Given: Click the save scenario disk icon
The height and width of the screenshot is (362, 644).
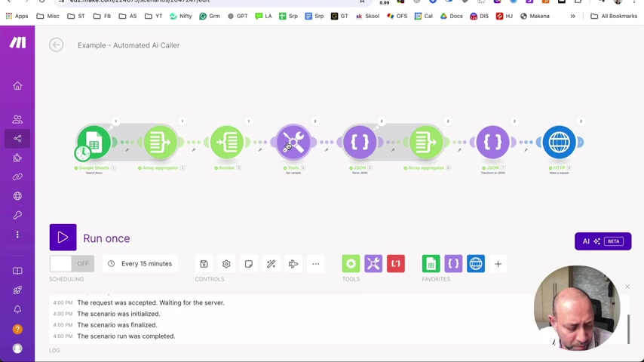Looking at the screenshot, I should coord(204,264).
